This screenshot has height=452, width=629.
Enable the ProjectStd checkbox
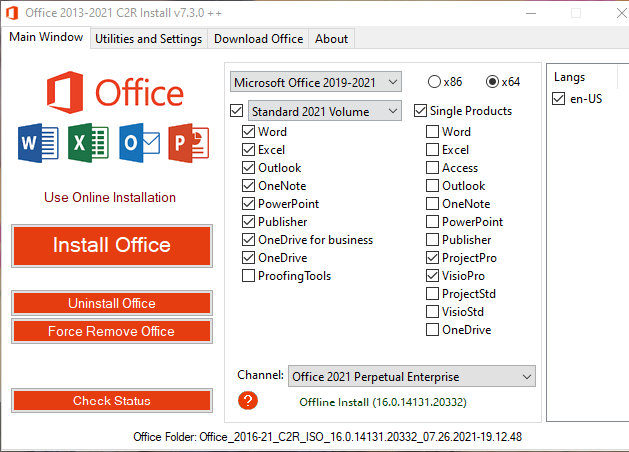(432, 294)
